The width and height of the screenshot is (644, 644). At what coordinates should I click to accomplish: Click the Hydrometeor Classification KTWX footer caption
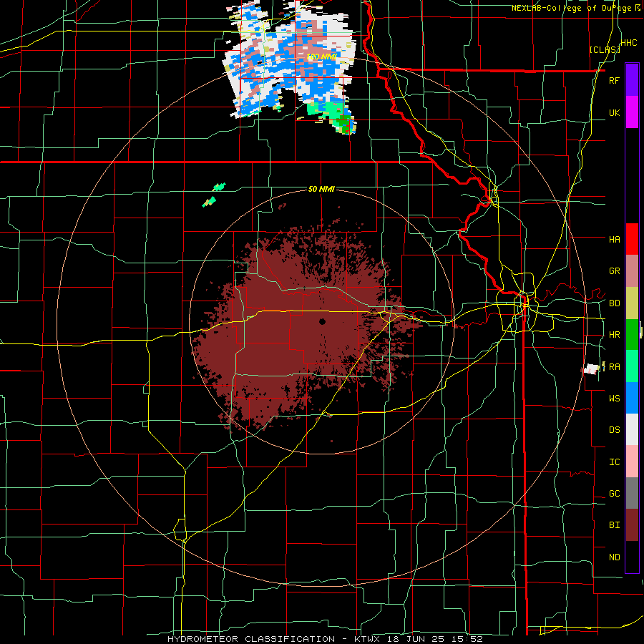325,639
